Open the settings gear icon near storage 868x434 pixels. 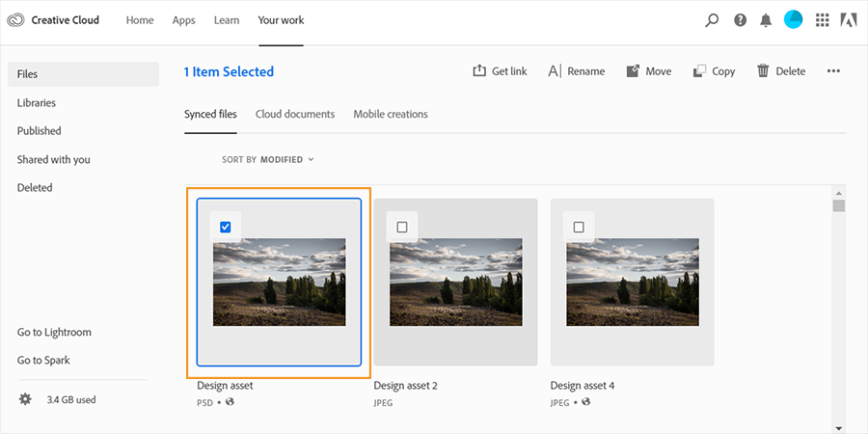click(25, 399)
